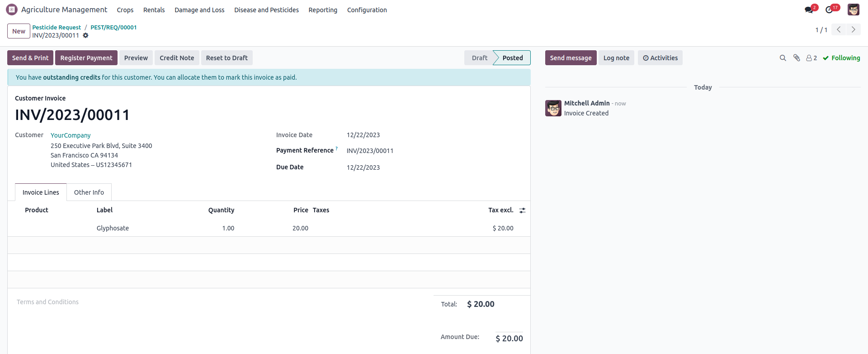
Task: Click the gear icon beside INV/2023/00011
Action: click(x=85, y=35)
